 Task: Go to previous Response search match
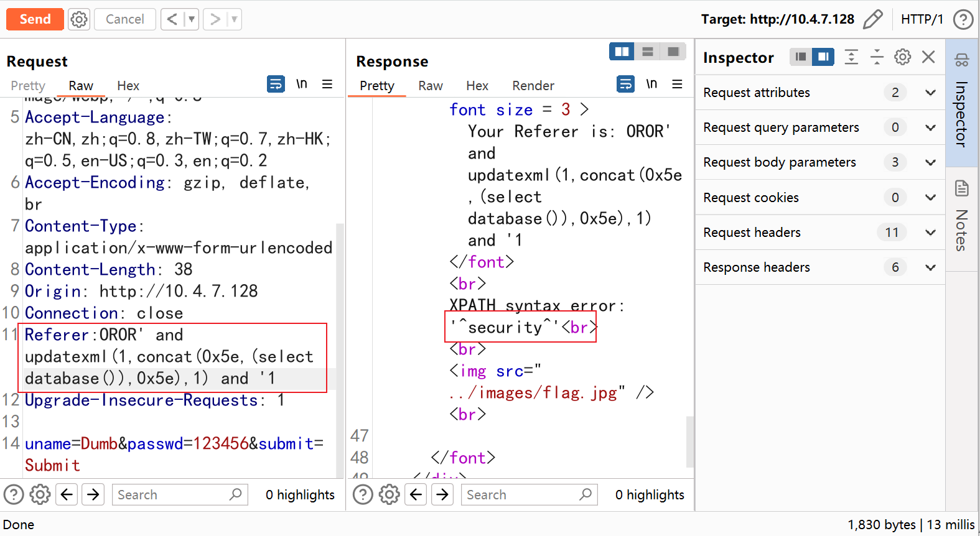pyautogui.click(x=416, y=495)
